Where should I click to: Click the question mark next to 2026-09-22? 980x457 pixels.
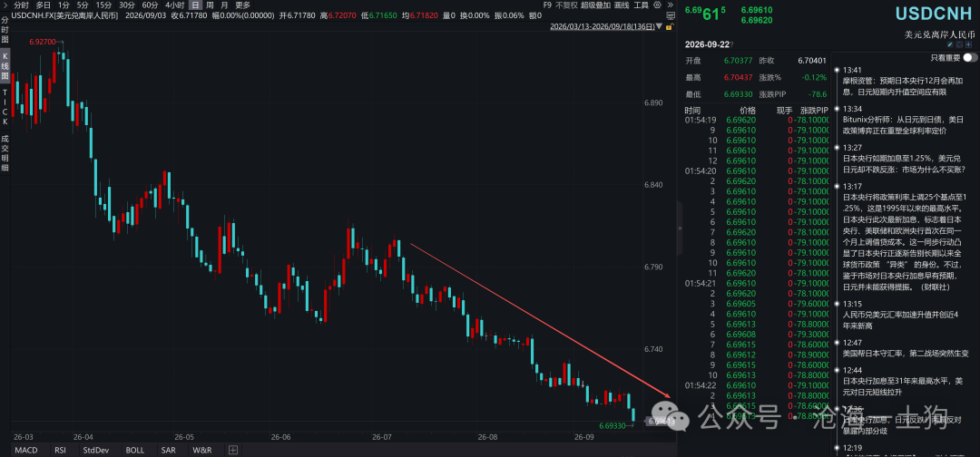point(732,45)
